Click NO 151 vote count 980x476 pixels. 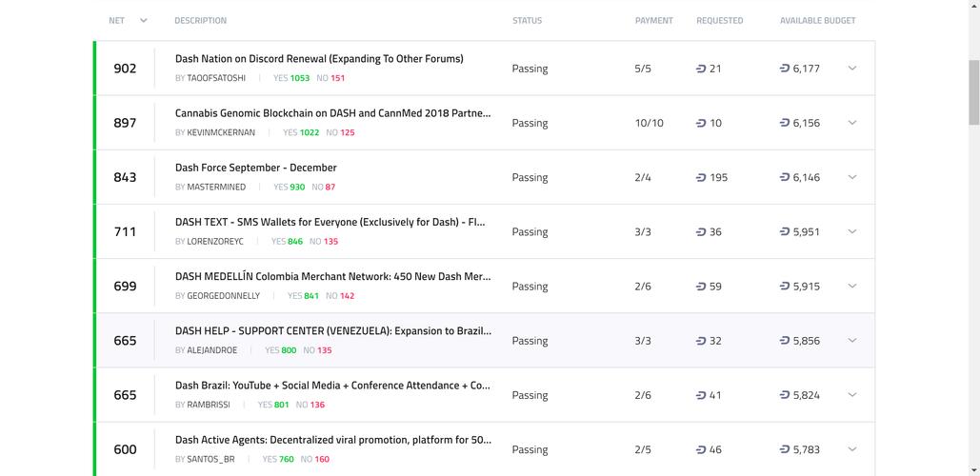[330, 78]
